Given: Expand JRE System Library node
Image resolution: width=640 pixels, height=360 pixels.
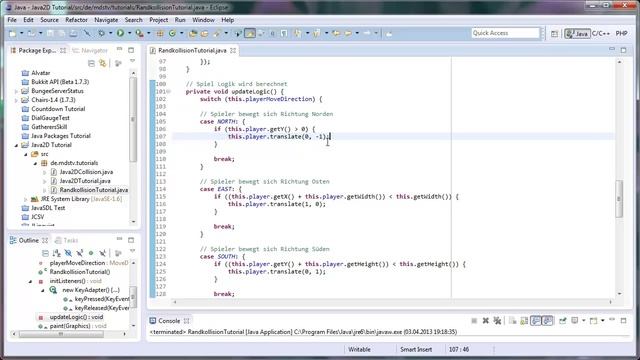Looking at the screenshot, I should click(x=26, y=199).
